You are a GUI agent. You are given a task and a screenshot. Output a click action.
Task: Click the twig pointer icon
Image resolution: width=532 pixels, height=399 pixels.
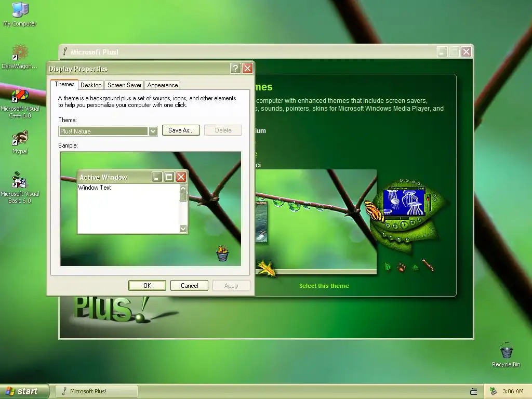pos(428,265)
